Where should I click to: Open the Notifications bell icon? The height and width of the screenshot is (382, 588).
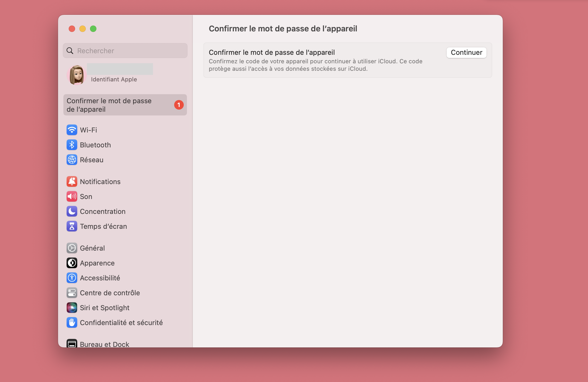point(72,182)
